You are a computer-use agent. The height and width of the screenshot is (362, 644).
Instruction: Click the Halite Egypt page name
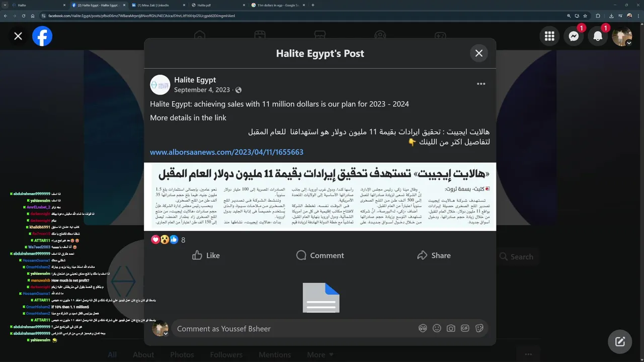[195, 79]
